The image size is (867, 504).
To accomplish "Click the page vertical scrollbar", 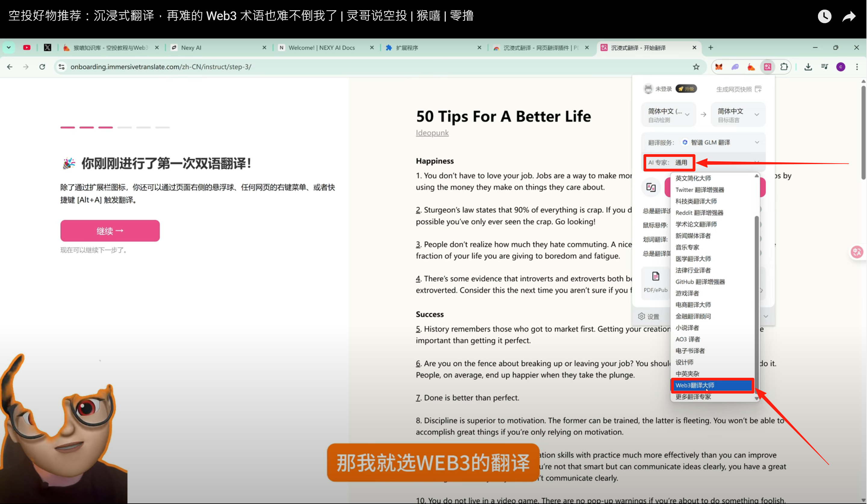I will coord(863,132).
